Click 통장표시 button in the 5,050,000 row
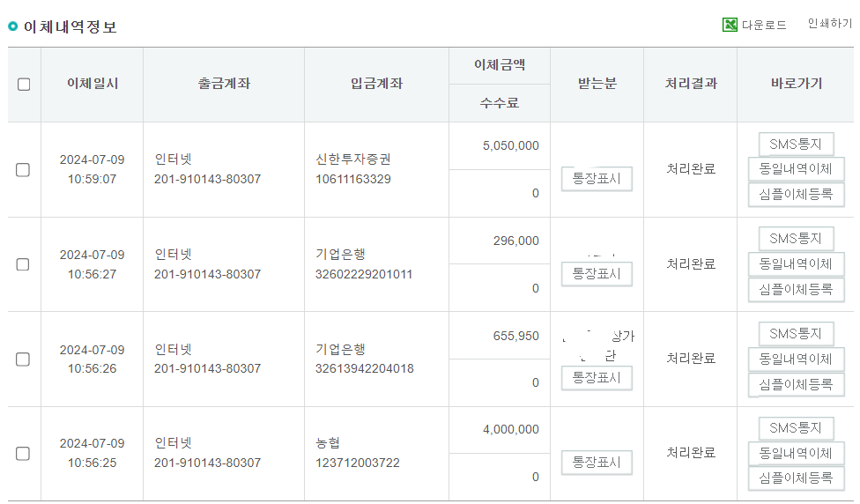 pos(597,179)
